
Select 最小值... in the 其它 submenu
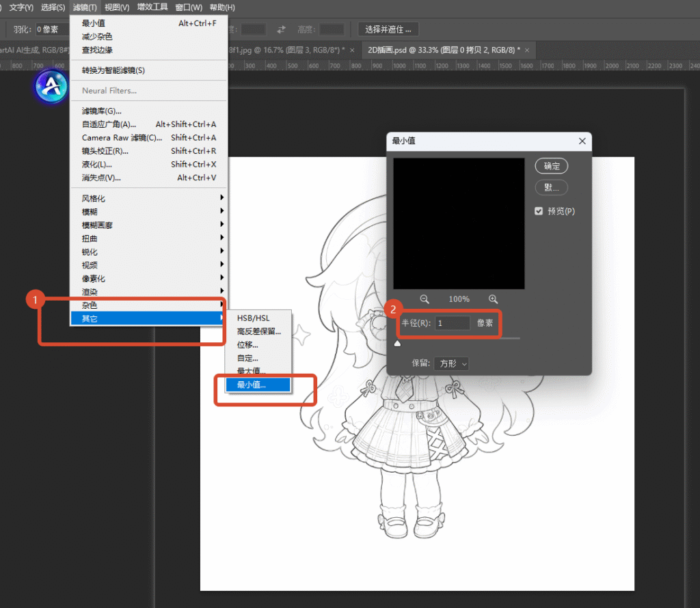pyautogui.click(x=258, y=385)
